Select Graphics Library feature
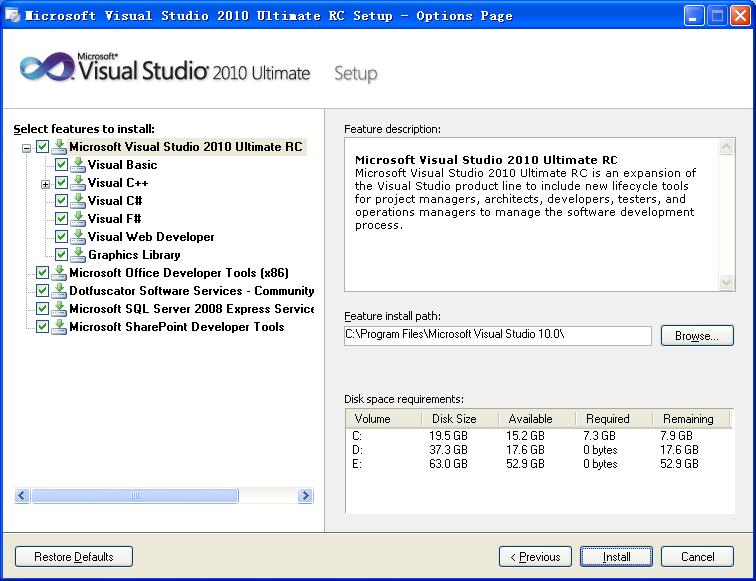Viewport: 756px width, 581px height. (x=134, y=255)
